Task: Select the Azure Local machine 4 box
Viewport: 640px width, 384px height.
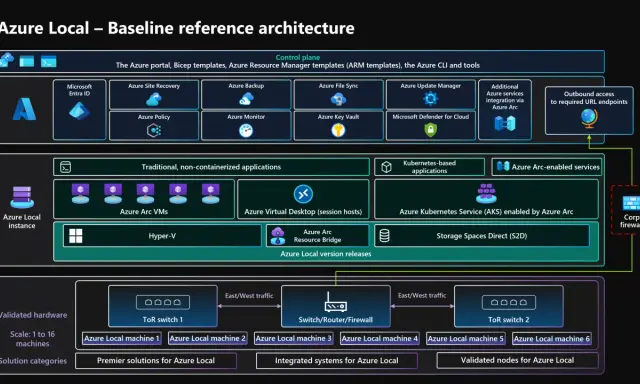Action: coord(380,338)
